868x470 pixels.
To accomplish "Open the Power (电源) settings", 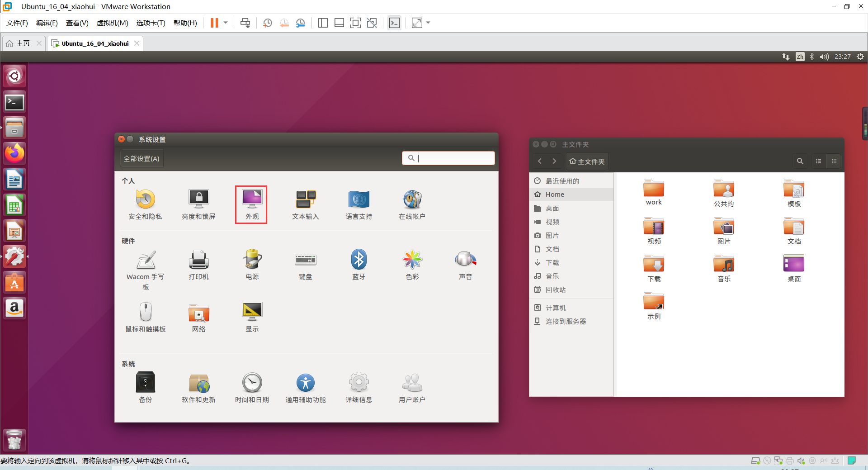I will [x=252, y=265].
